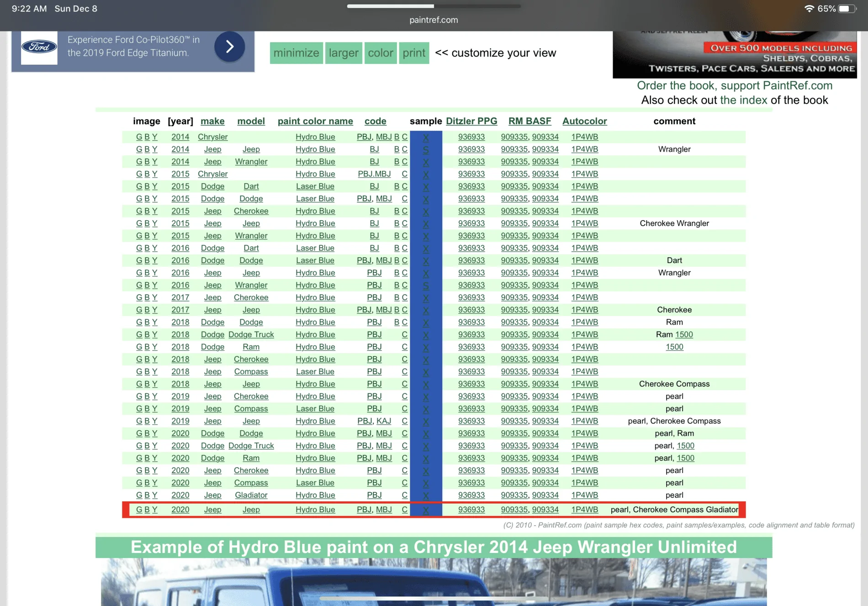
Task: Open the RM BASF column header
Action: (x=530, y=121)
